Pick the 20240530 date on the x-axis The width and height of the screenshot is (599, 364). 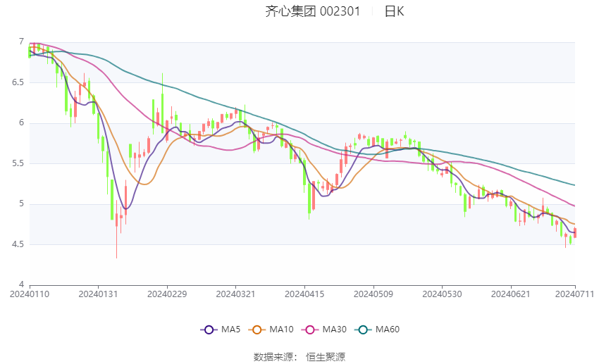(x=441, y=293)
